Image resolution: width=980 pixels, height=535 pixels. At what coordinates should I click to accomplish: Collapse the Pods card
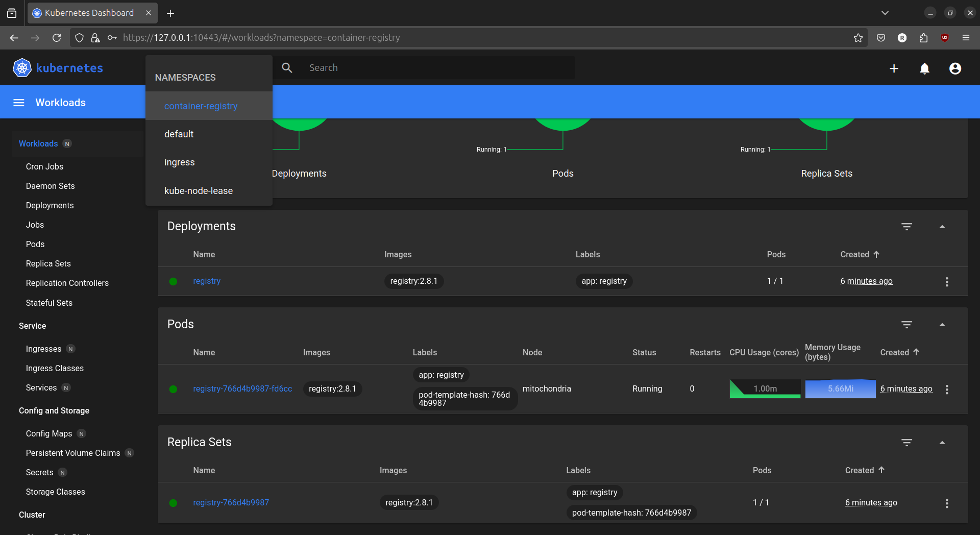click(x=942, y=325)
